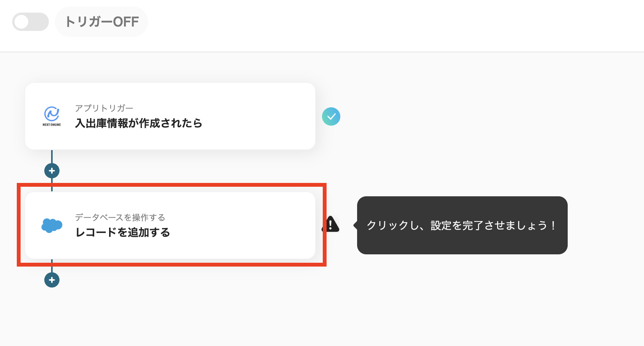Select the アプリトリガー header text
Image resolution: width=644 pixels, height=346 pixels.
point(105,108)
